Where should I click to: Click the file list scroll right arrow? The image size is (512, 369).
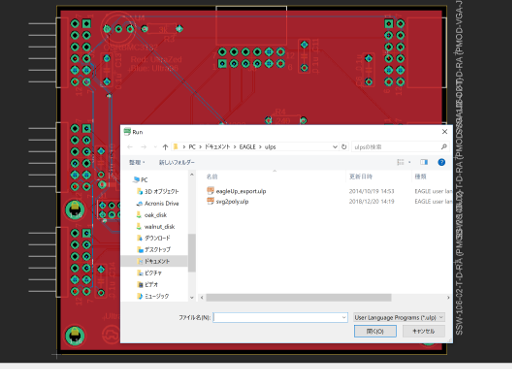click(x=448, y=297)
